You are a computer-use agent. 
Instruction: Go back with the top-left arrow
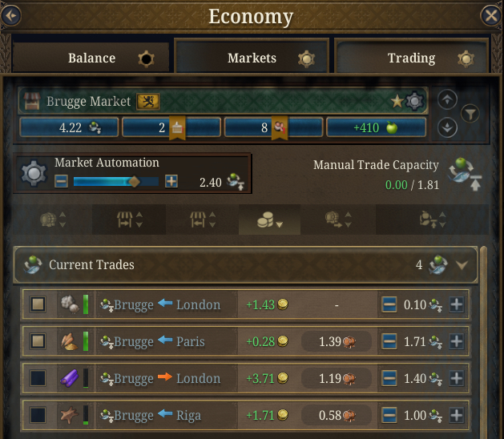click(12, 15)
